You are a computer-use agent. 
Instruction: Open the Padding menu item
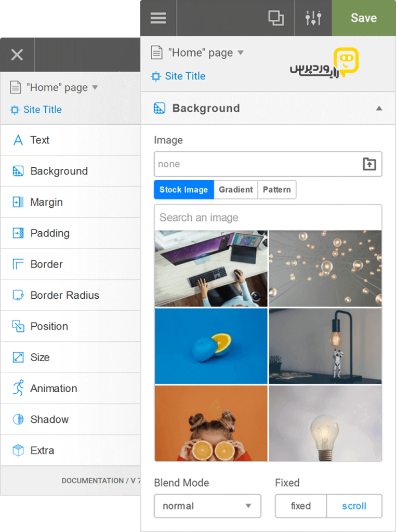70,233
